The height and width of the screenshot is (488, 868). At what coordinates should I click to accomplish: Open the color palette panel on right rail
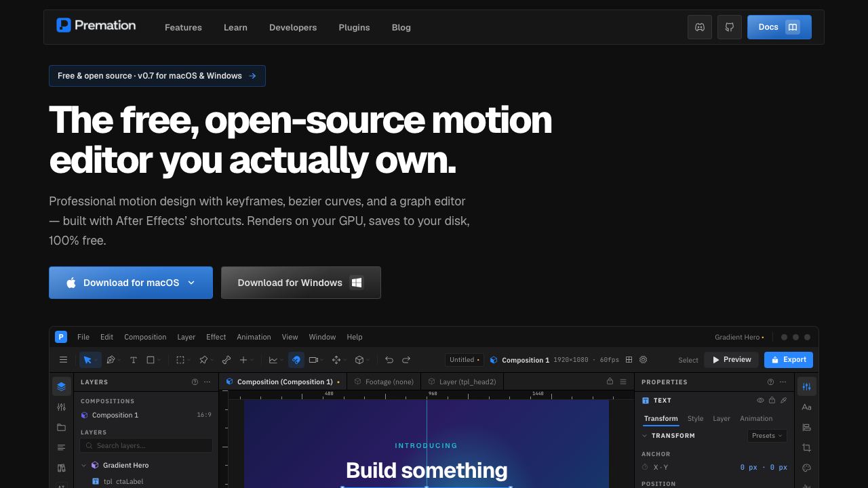click(806, 468)
